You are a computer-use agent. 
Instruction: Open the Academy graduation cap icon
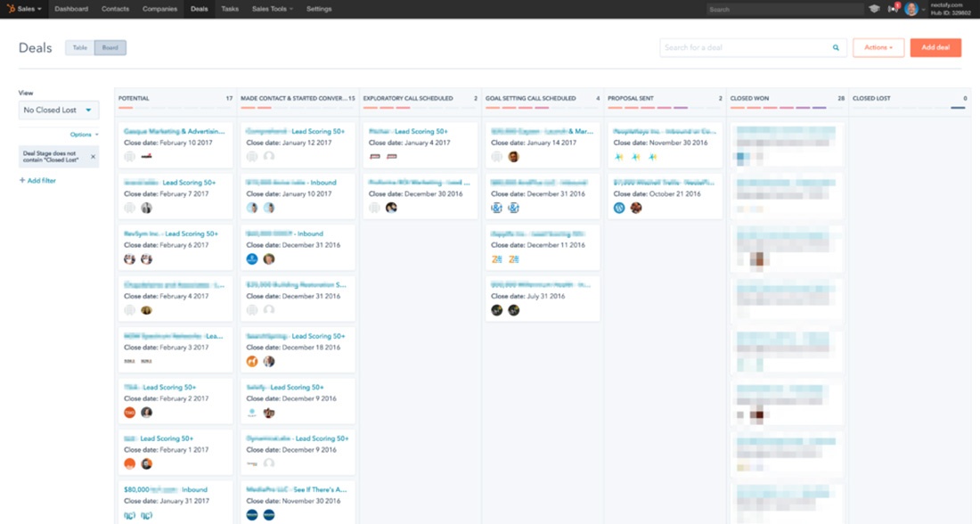(874, 9)
